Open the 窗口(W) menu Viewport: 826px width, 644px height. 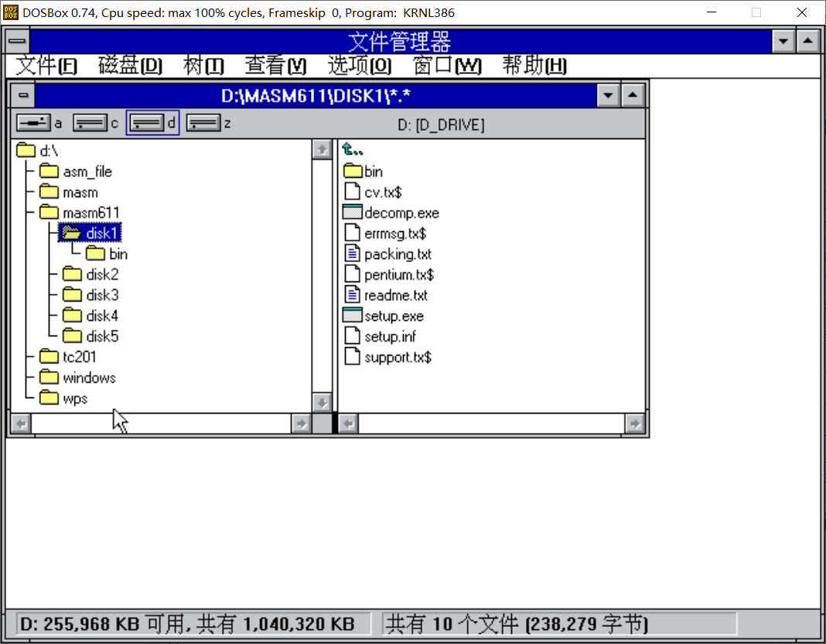coord(447,66)
